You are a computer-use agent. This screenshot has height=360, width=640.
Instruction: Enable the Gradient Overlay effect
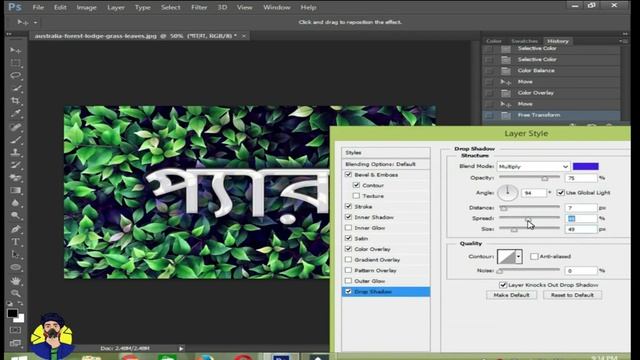coord(348,259)
